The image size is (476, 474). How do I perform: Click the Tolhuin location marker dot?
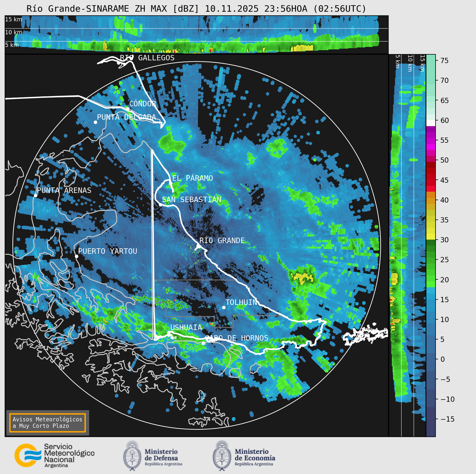(x=224, y=307)
